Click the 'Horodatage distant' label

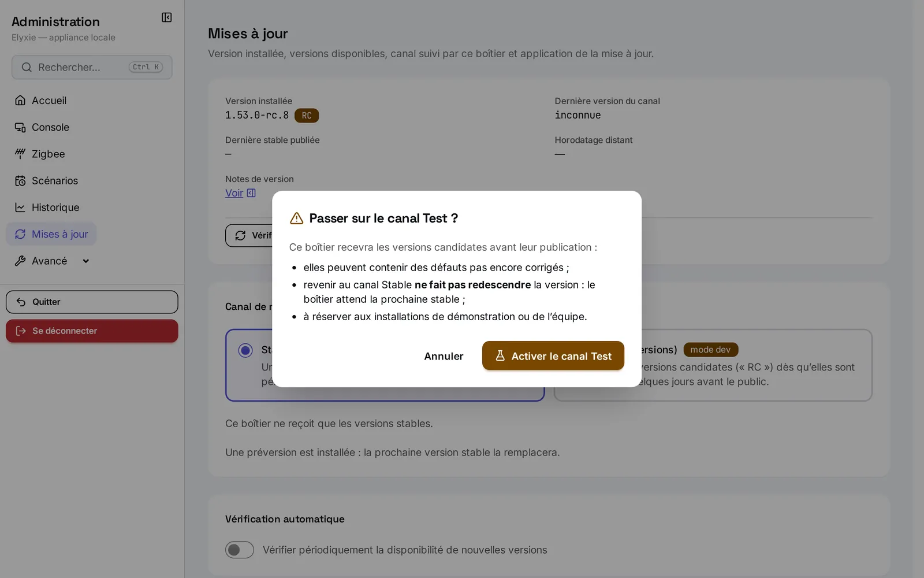pyautogui.click(x=594, y=140)
